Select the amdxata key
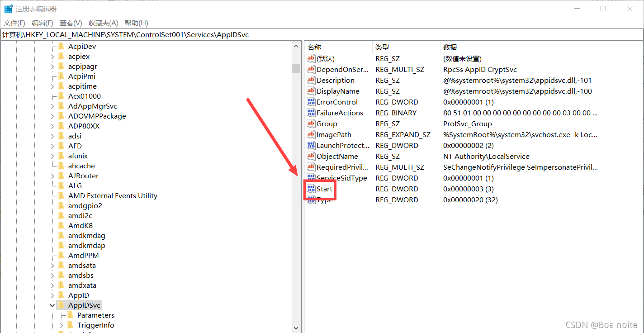Screen dimensions: 644x333 pyautogui.click(x=82, y=285)
